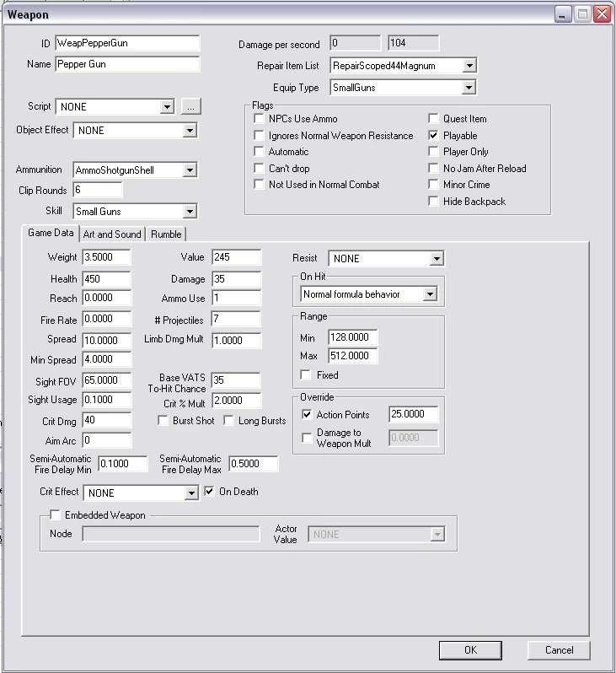Select the Name text field
This screenshot has height=673, width=616.
click(127, 64)
